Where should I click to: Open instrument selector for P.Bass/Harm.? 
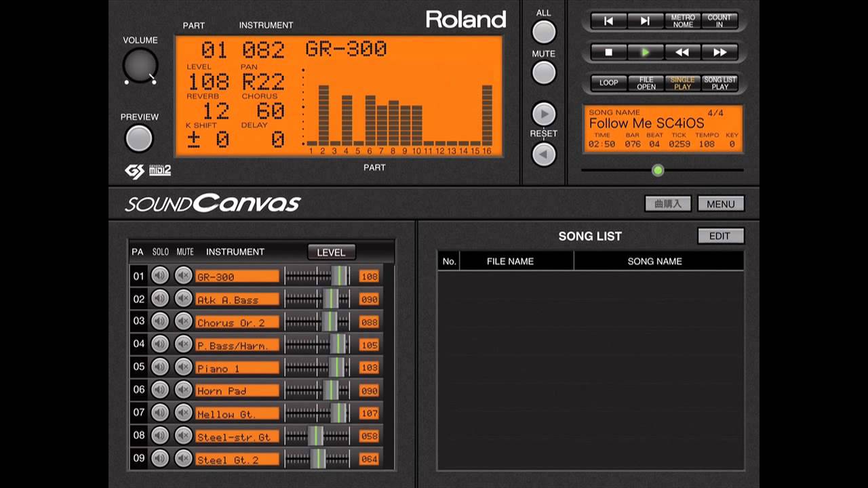[x=237, y=345]
